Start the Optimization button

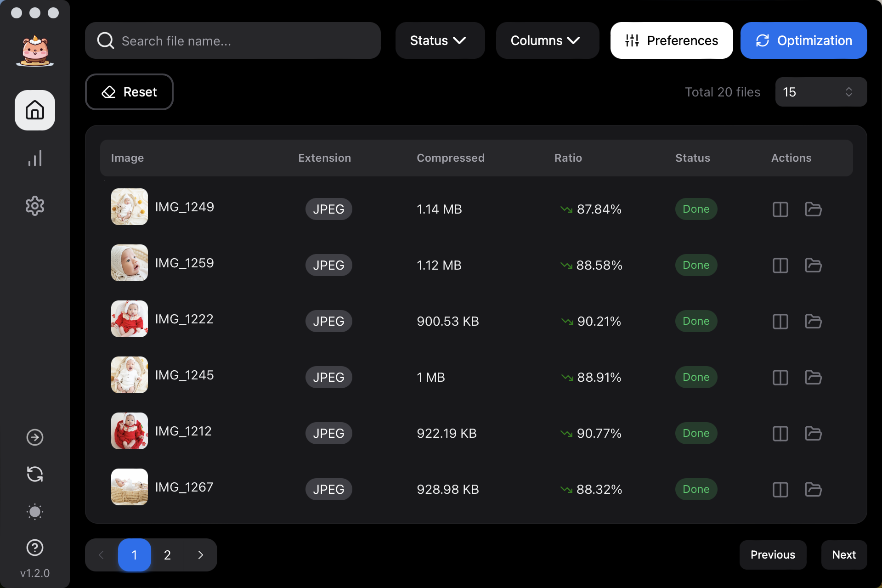point(803,40)
